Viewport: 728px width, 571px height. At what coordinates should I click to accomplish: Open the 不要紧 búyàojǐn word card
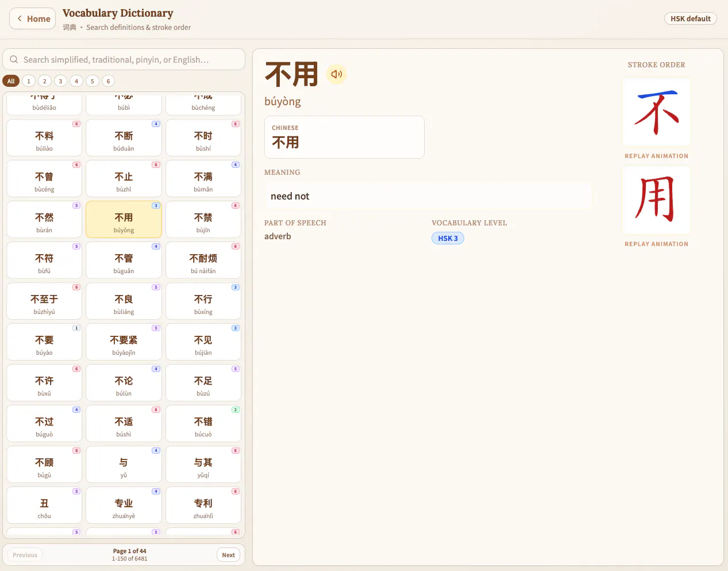124,342
